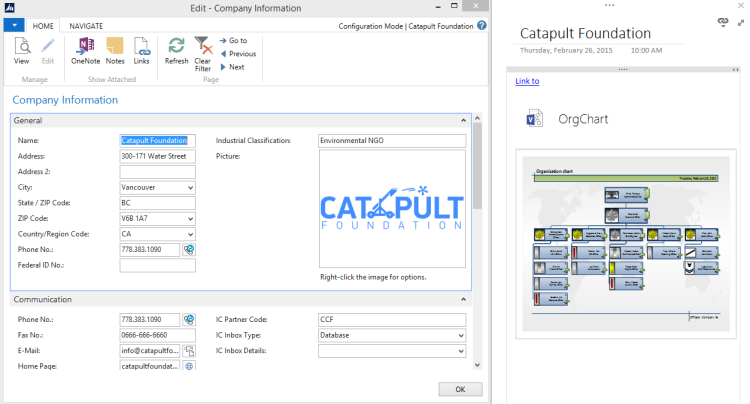
Task: Open the View page action
Action: (22, 51)
